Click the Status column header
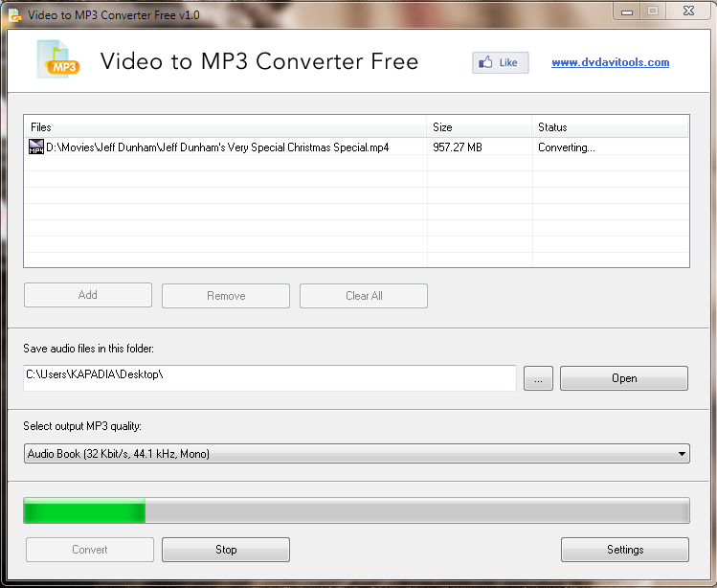This screenshot has width=717, height=588. click(611, 127)
